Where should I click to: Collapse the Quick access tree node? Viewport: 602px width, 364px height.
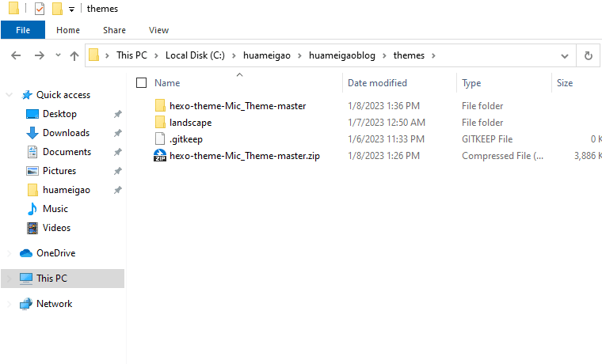coord(10,95)
